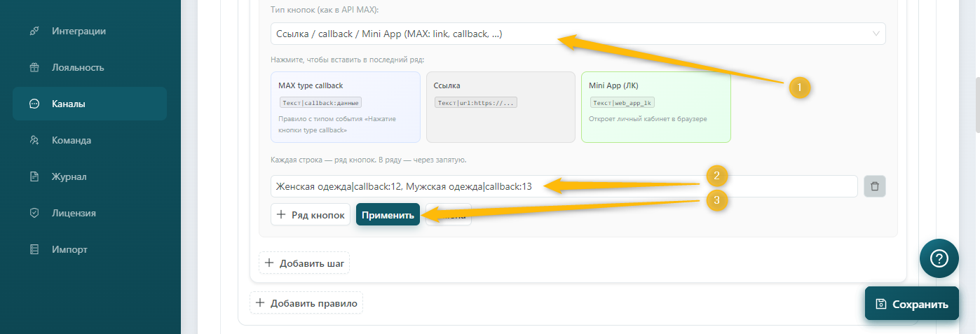
Task: Click the Журнал document icon
Action: coord(34,177)
